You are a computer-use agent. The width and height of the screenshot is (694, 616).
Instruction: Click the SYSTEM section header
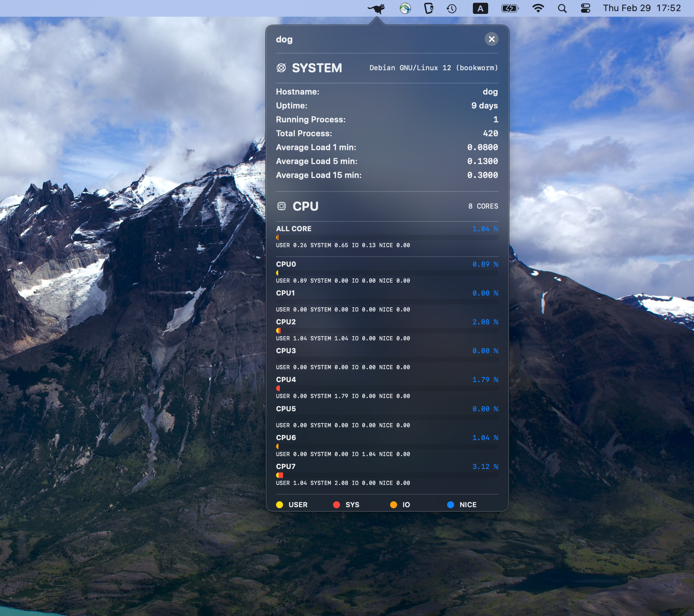pyautogui.click(x=317, y=67)
